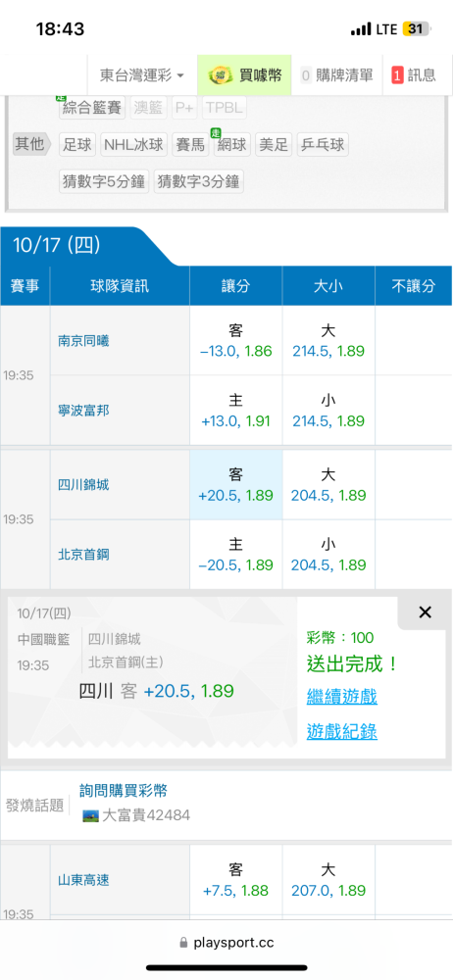Open 訊息 with the red badge
The image size is (453, 980).
414,75
